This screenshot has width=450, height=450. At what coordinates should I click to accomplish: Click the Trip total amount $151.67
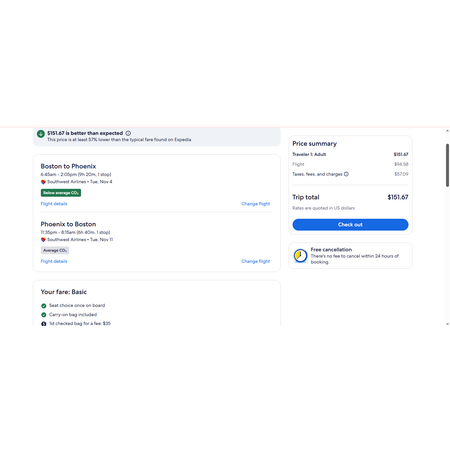pos(398,197)
